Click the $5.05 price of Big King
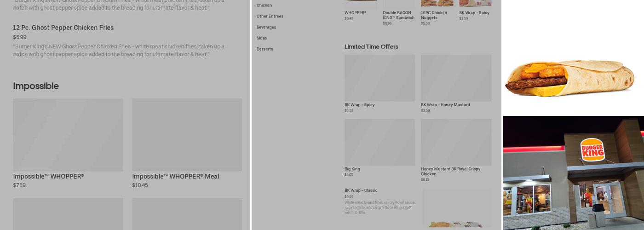 (349, 175)
